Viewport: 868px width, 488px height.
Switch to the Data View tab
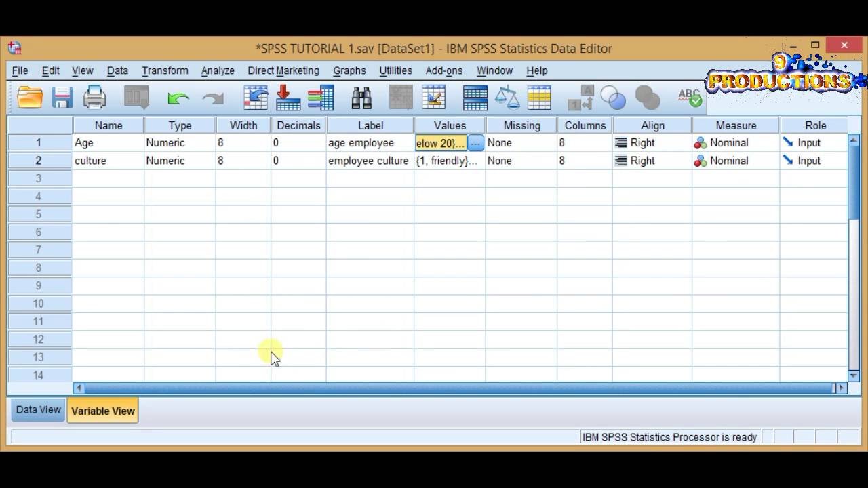(39, 410)
